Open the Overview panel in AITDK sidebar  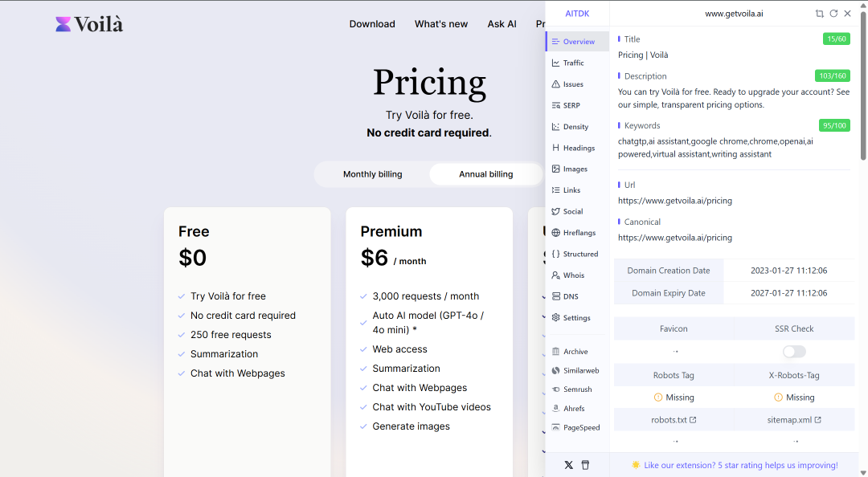(x=577, y=42)
